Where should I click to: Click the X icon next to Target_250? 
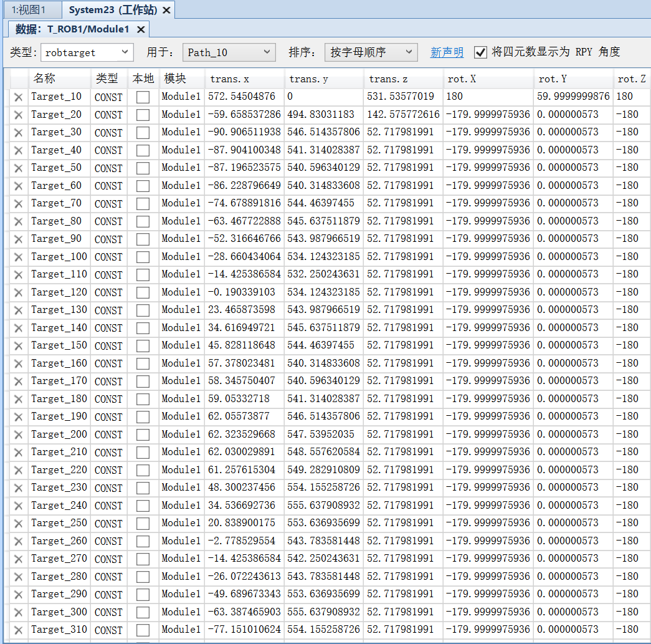coord(18,524)
